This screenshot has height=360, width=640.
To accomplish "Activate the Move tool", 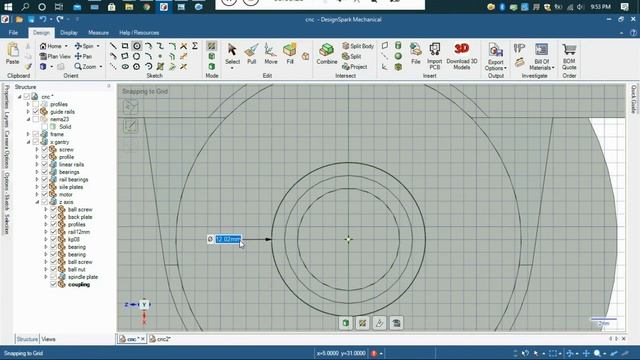I will [271, 54].
